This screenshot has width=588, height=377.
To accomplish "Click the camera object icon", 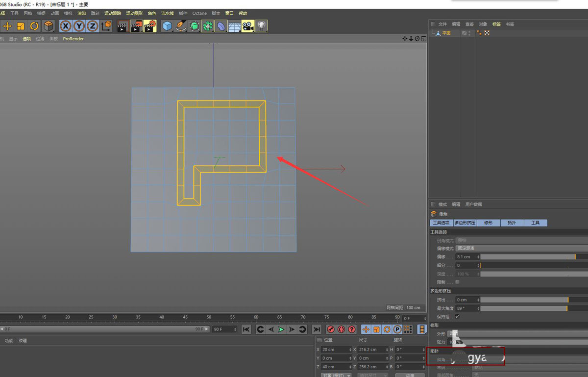I will [248, 26].
